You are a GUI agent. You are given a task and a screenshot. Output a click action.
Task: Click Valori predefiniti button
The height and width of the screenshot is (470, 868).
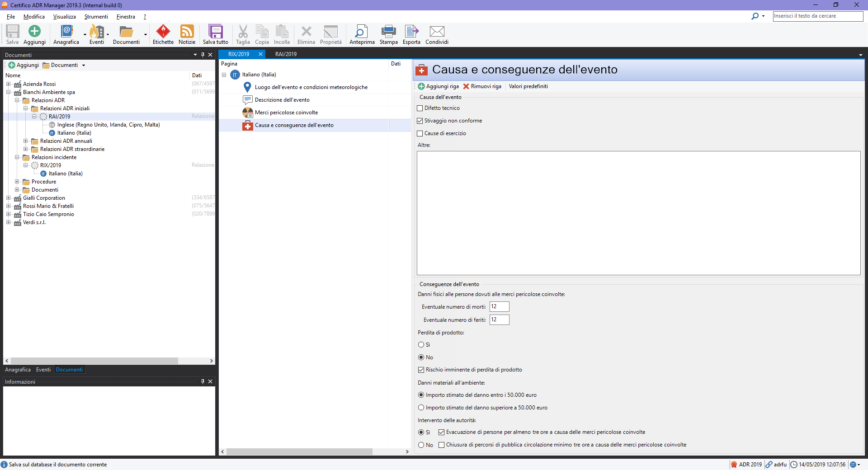click(x=528, y=86)
